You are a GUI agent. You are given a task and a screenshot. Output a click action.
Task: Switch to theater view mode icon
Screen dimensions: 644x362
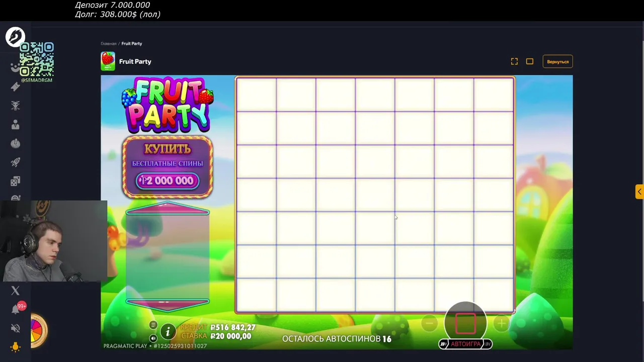pyautogui.click(x=530, y=61)
